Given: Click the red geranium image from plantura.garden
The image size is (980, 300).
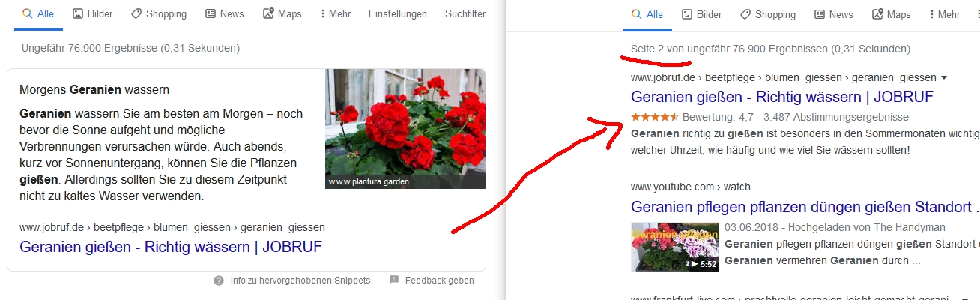Looking at the screenshot, I should tap(405, 128).
